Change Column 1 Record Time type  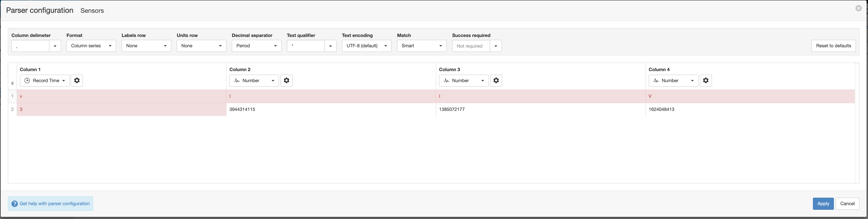click(x=45, y=81)
